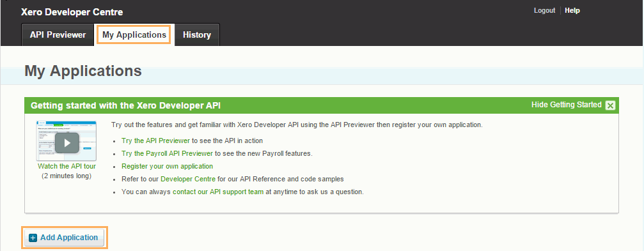Screen dimensions: 644x251
Task: Open Try the Payroll API Previewer link
Action: 167,153
